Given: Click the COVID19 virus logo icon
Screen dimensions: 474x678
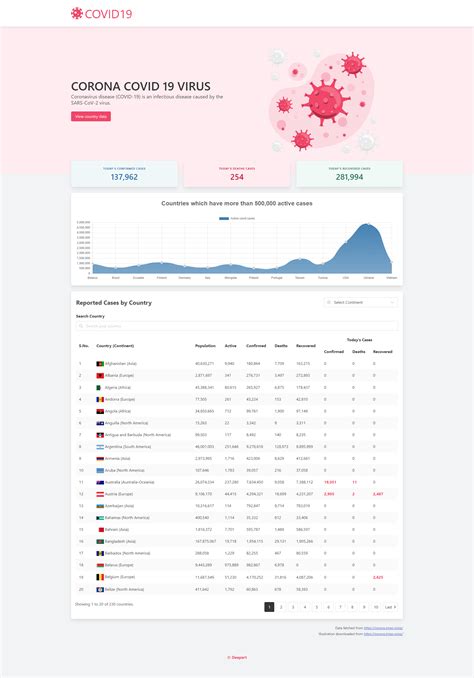Looking at the screenshot, I should tap(77, 13).
